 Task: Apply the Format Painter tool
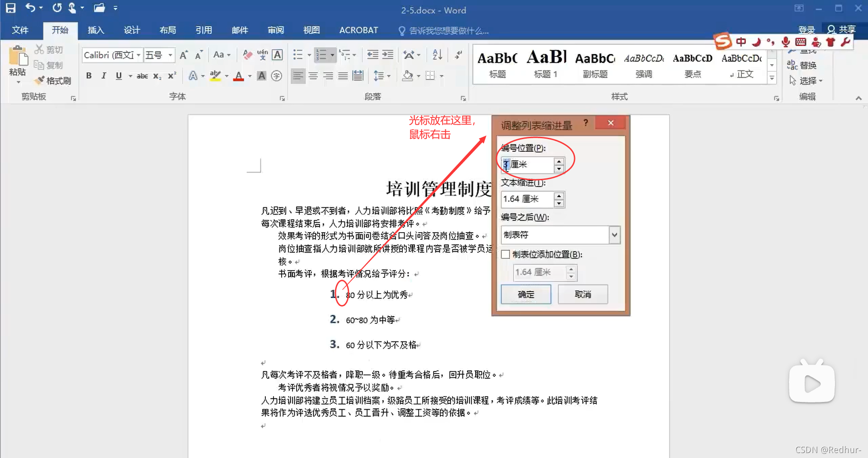coord(53,80)
